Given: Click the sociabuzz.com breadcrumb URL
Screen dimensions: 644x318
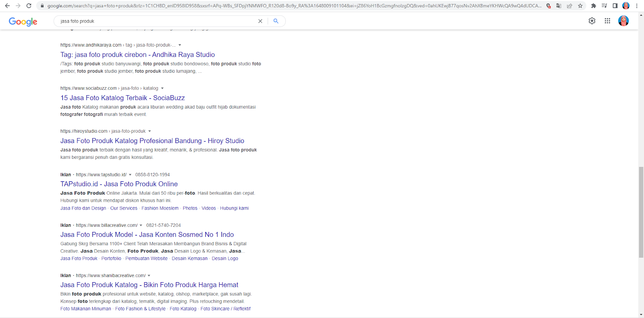Looking at the screenshot, I should (x=109, y=88).
